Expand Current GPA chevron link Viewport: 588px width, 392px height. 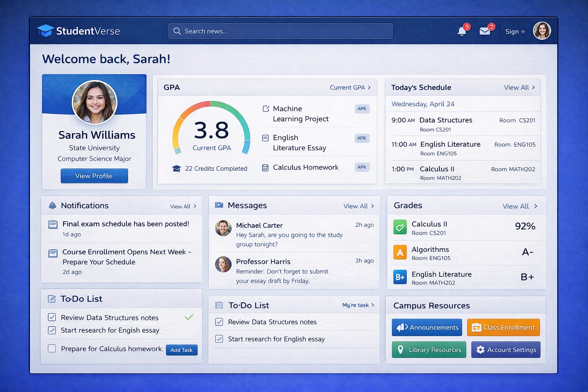[x=350, y=87]
